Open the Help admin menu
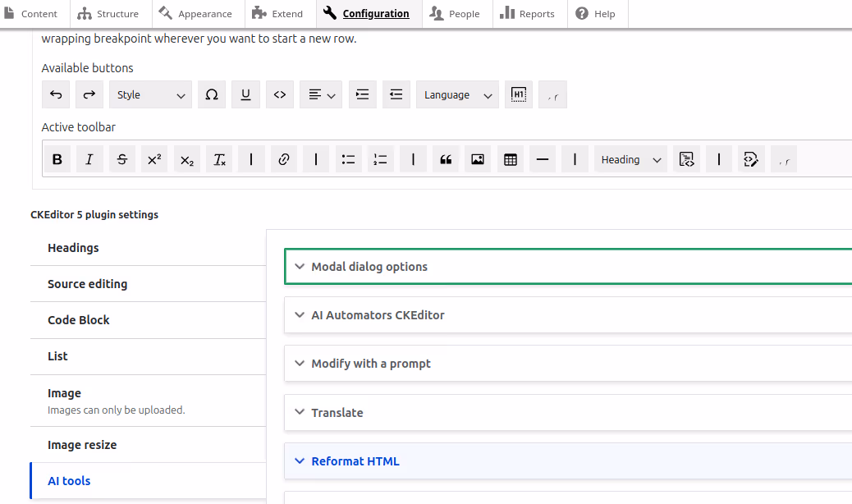The width and height of the screenshot is (852, 504). point(596,14)
